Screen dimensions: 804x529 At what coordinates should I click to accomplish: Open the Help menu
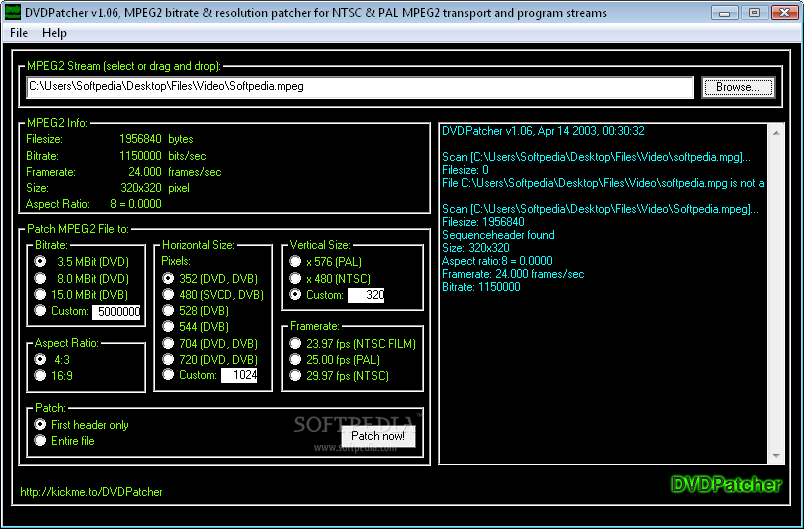pos(54,33)
